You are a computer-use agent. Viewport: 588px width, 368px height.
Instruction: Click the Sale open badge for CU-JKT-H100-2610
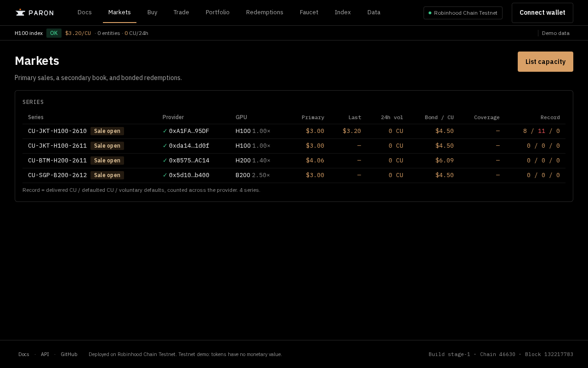(107, 131)
